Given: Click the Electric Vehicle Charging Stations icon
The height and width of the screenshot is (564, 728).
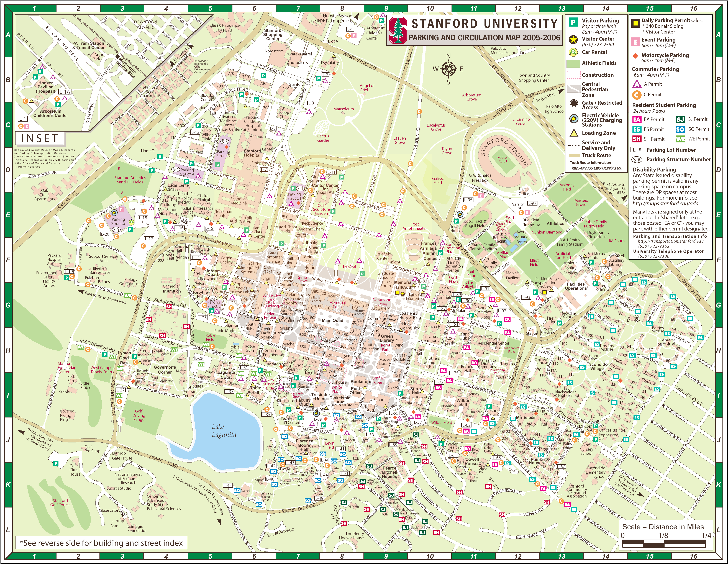Looking at the screenshot, I should [x=574, y=118].
